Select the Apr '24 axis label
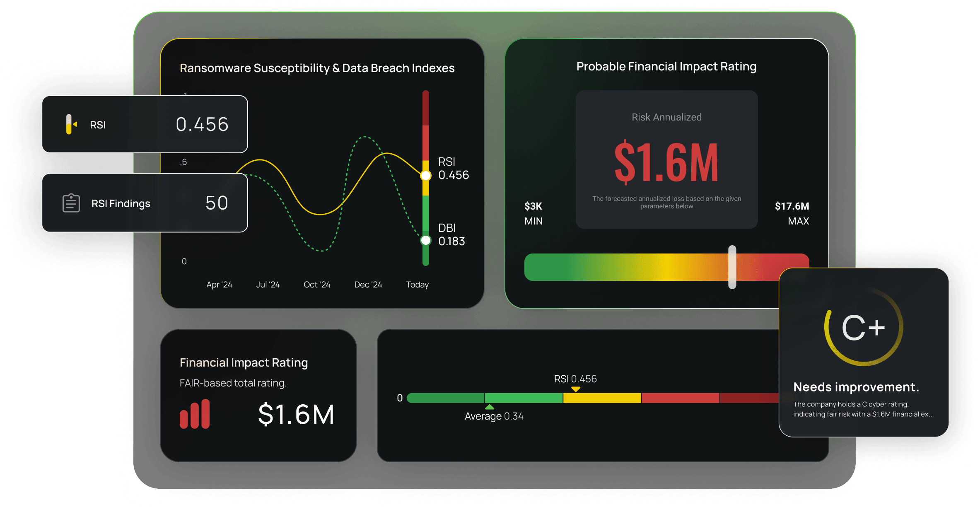Viewport: 980px width, 507px height. [x=219, y=285]
